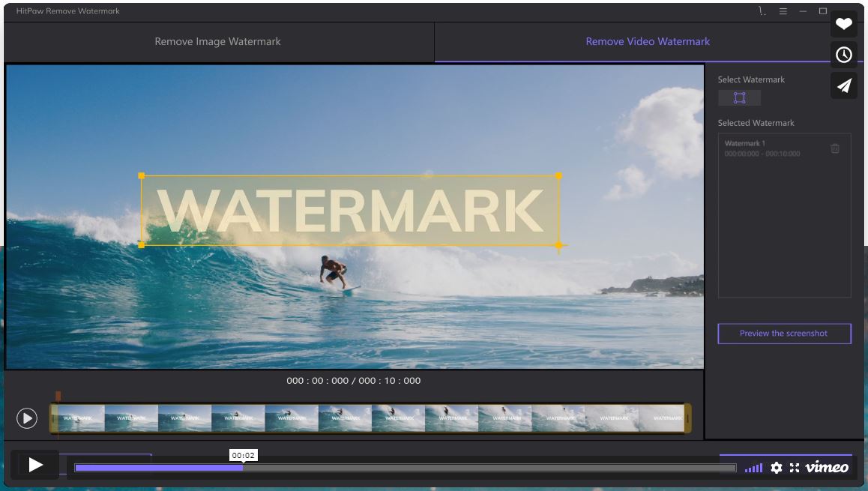Open Vimeo player settings gear
The width and height of the screenshot is (868, 491).
[x=777, y=468]
